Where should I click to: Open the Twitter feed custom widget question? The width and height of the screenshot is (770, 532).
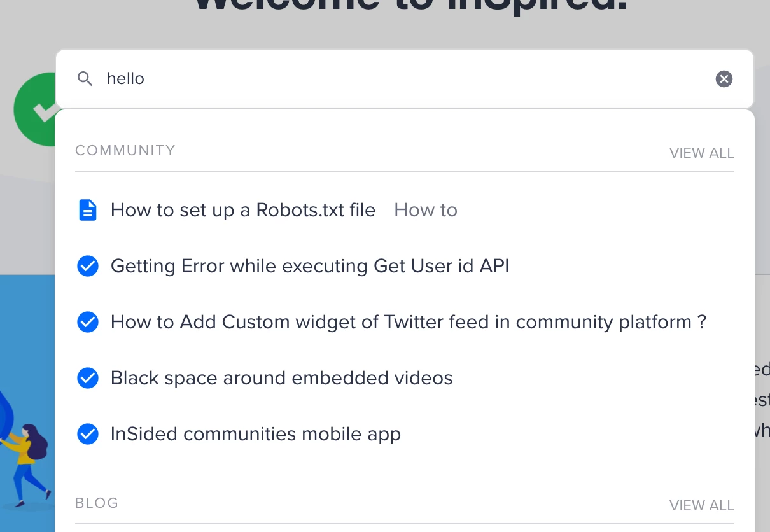coord(409,322)
